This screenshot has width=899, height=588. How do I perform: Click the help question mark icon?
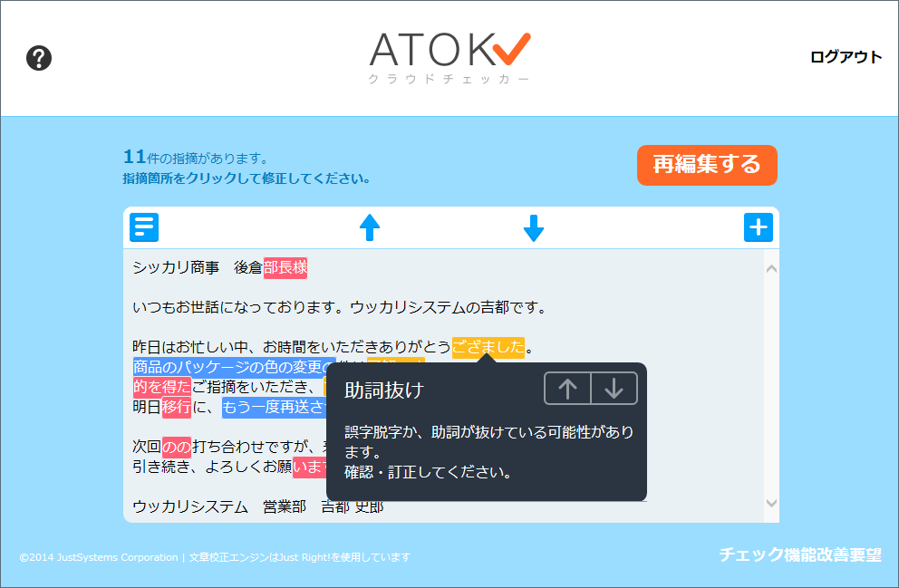(39, 58)
